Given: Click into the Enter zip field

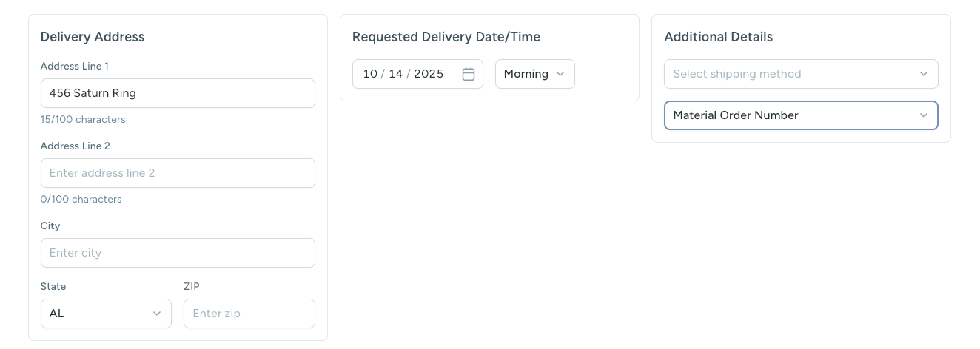Looking at the screenshot, I should [249, 314].
